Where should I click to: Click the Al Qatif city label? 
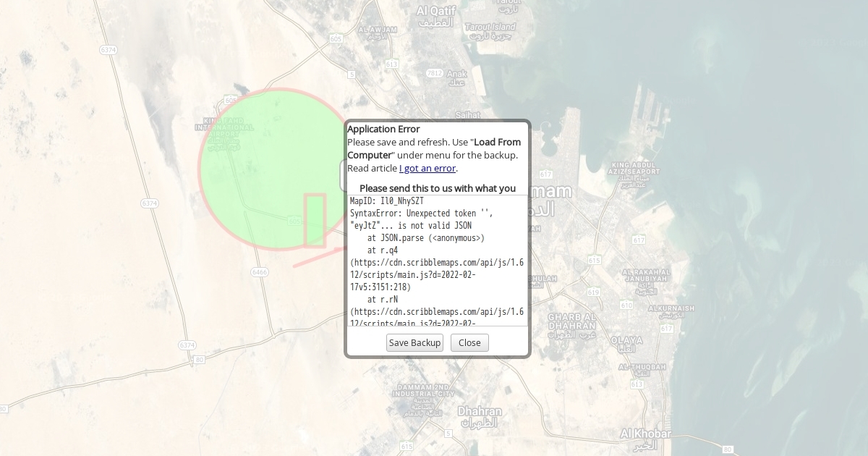tap(435, 16)
